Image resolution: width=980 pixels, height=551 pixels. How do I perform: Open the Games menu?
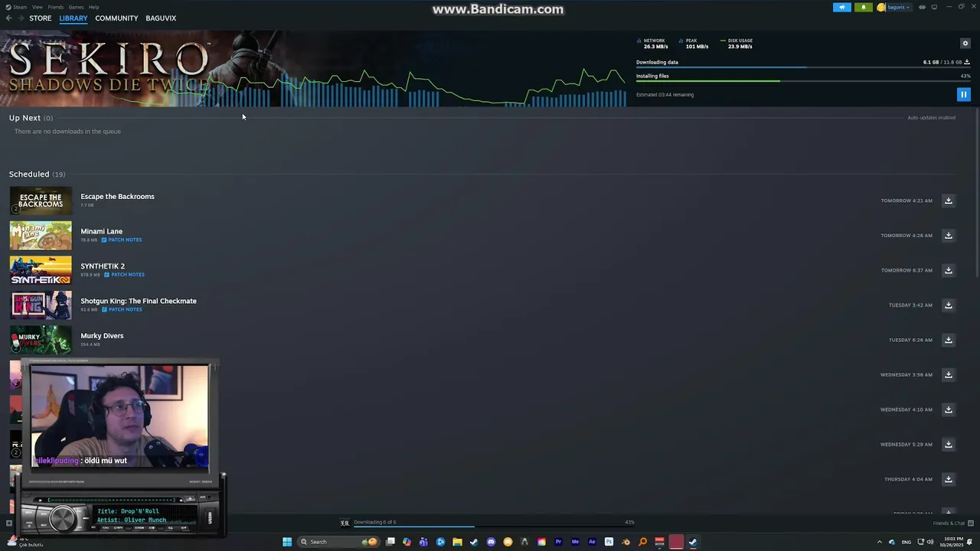click(x=76, y=7)
